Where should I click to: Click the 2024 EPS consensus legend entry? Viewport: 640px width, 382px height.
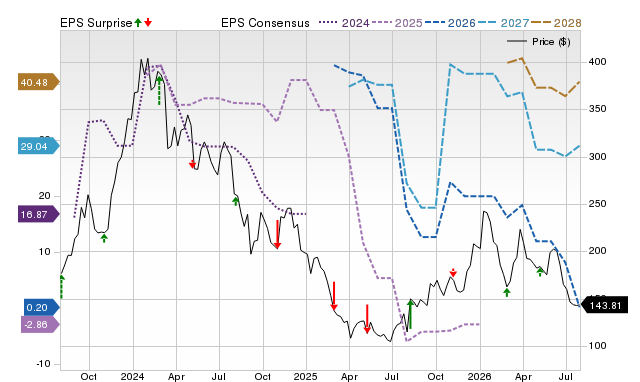coord(344,23)
